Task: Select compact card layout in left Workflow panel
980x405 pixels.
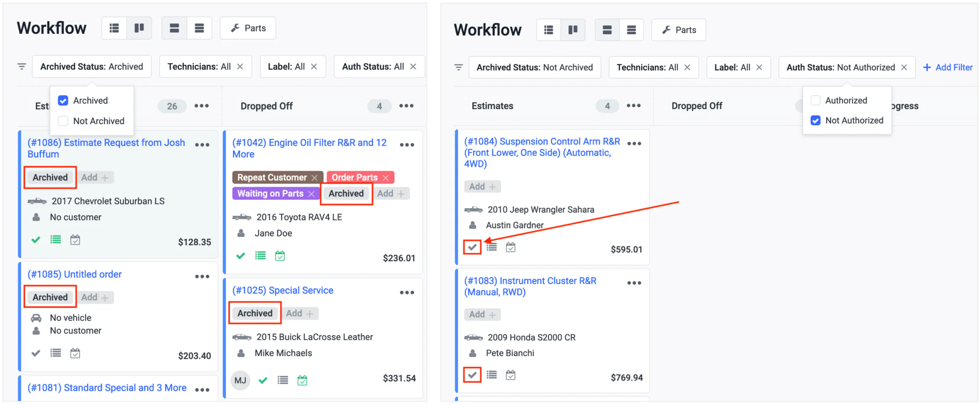Action: click(x=199, y=28)
